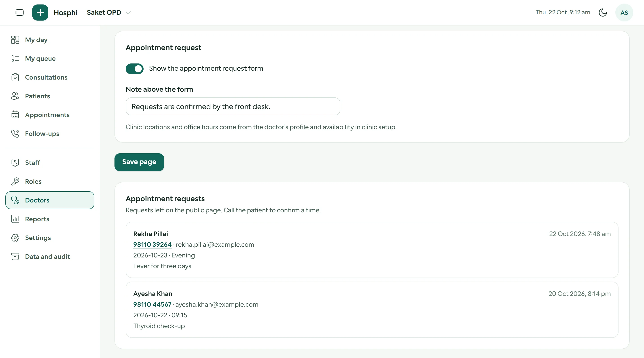Open My day in the sidebar
This screenshot has width=644, height=358.
click(50, 40)
